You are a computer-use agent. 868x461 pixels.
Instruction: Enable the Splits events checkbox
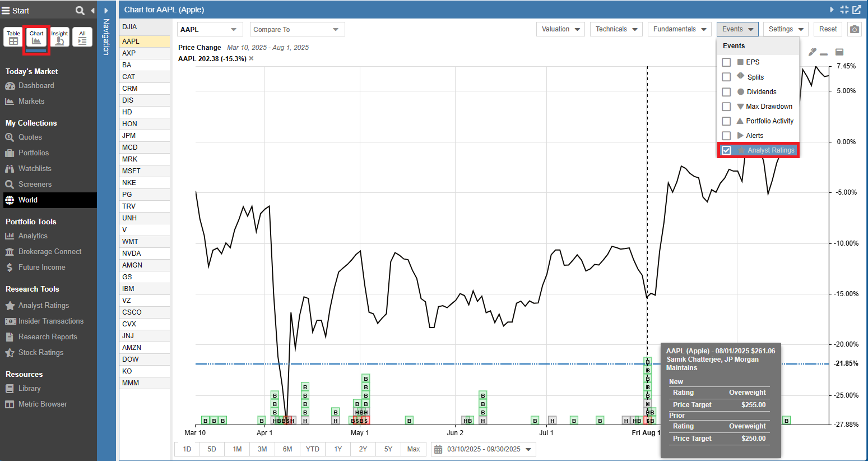(726, 77)
